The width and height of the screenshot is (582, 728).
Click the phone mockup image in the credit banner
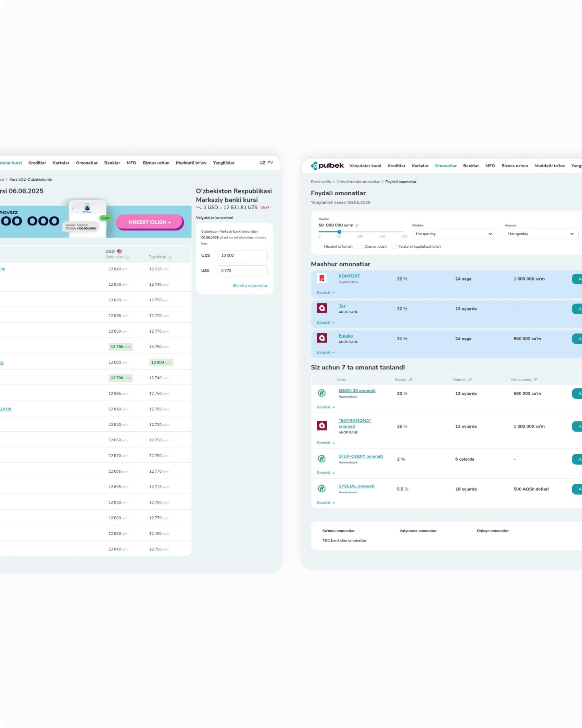87,218
